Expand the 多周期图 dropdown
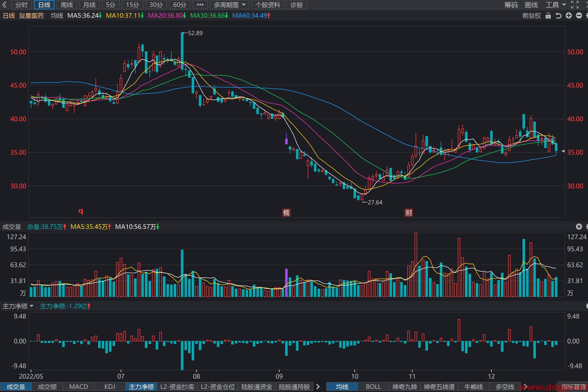Viewport: 588px width, 392px height. point(230,5)
